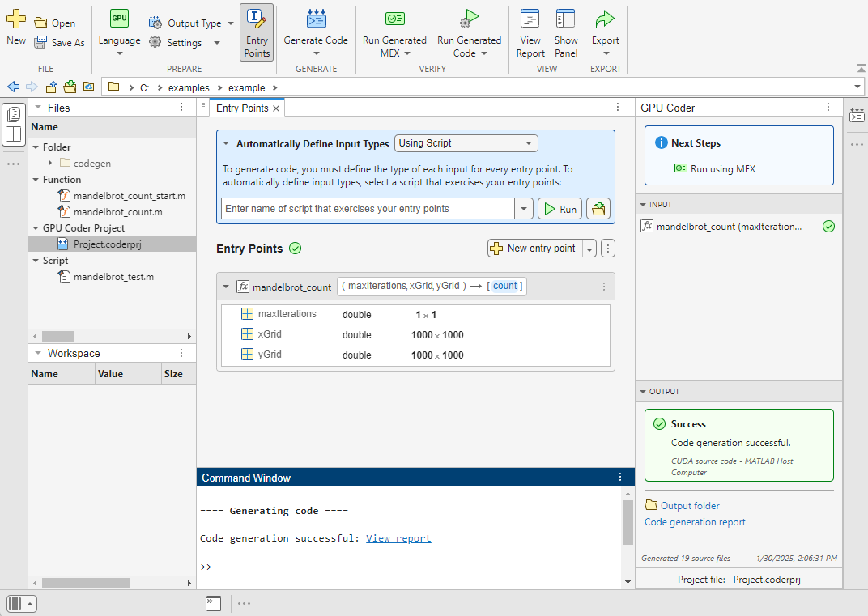Select mandelbrot_test.m script

106,277
